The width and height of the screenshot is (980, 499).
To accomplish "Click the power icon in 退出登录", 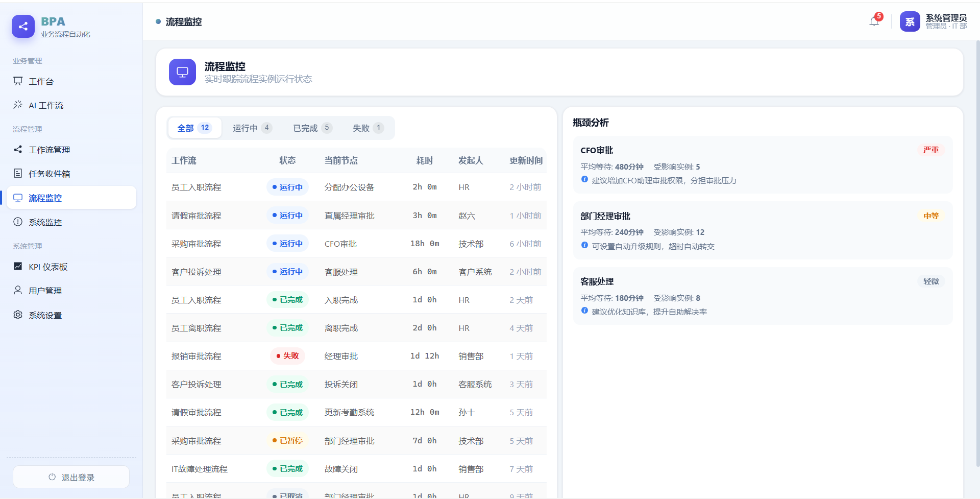I will tap(52, 477).
